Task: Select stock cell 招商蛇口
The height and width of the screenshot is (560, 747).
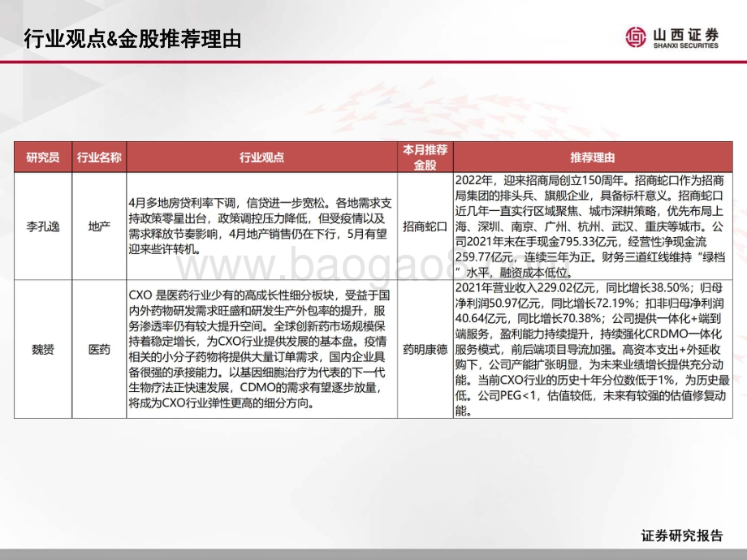Action: [425, 226]
